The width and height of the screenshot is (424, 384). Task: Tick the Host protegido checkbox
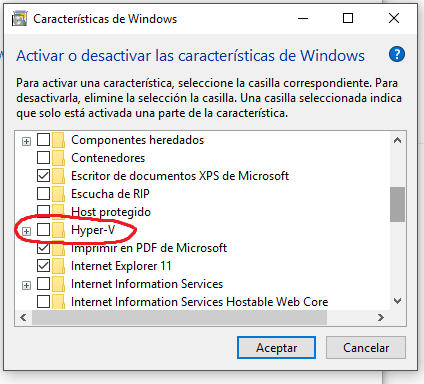click(43, 211)
